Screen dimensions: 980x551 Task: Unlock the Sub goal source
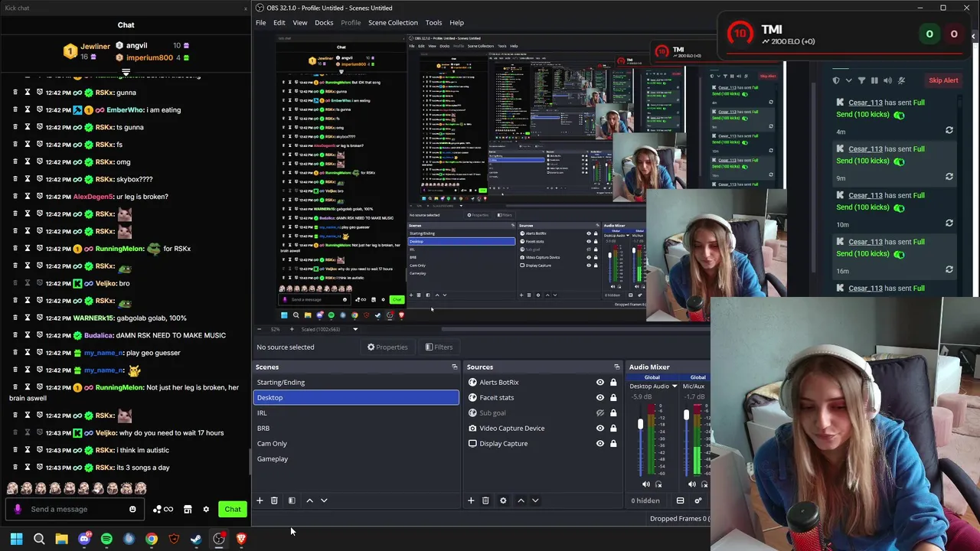613,413
